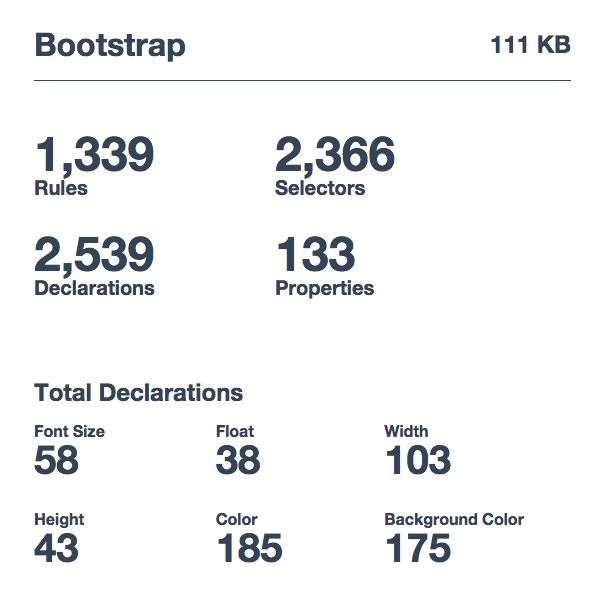This screenshot has width=600, height=600.
Task: Click the Background Color label
Action: [x=454, y=520]
